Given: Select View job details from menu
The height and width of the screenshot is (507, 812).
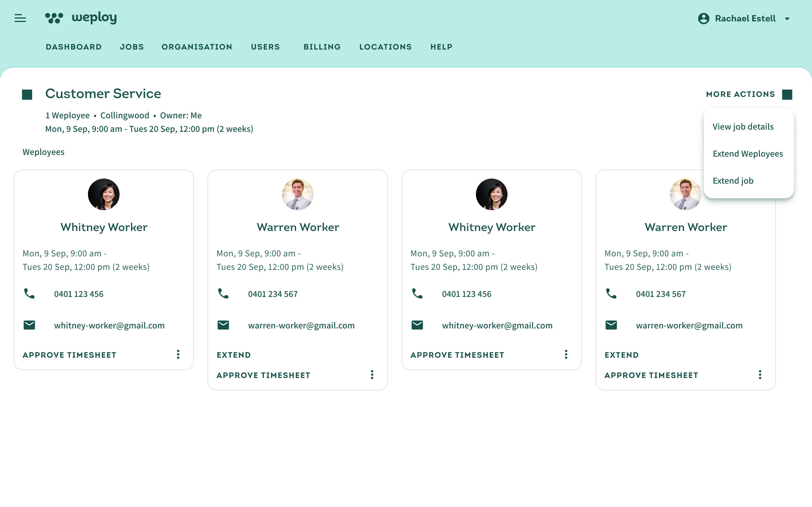Looking at the screenshot, I should click(x=743, y=127).
